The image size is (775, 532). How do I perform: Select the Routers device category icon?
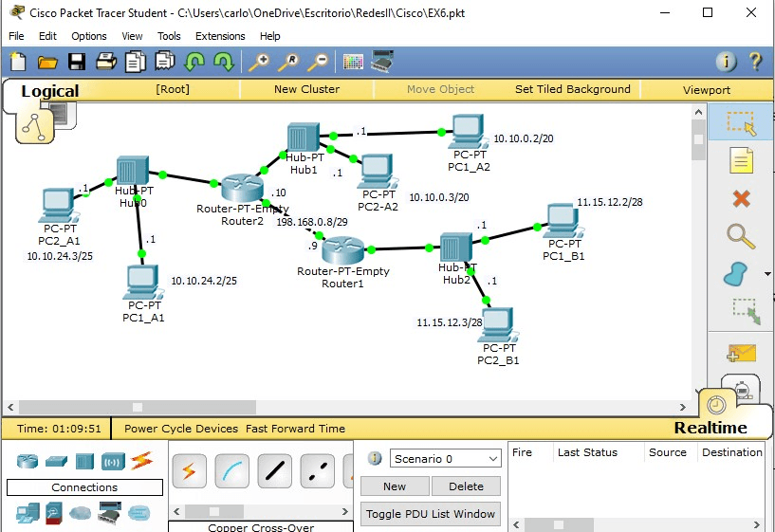[x=28, y=462]
